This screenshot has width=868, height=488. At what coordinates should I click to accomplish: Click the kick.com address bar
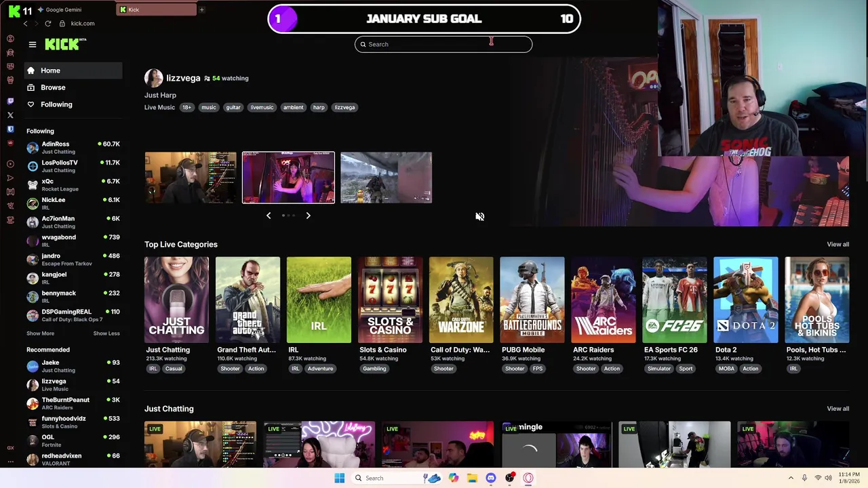click(x=83, y=24)
